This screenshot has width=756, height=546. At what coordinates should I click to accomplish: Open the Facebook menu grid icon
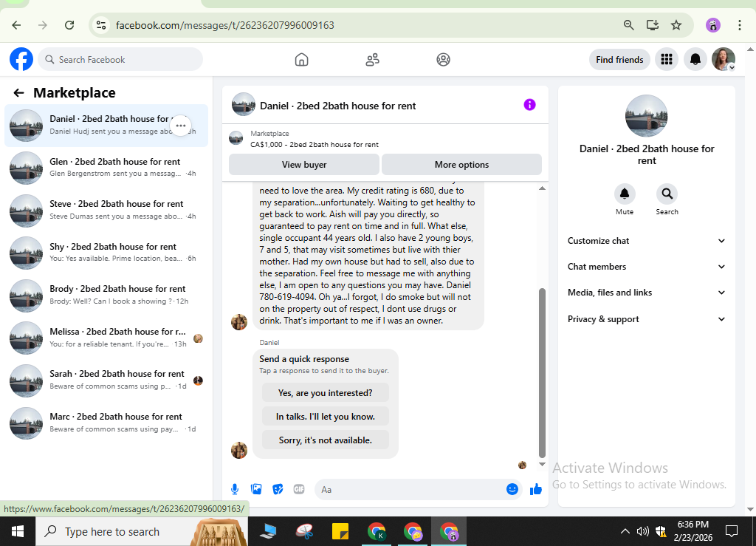pos(667,59)
